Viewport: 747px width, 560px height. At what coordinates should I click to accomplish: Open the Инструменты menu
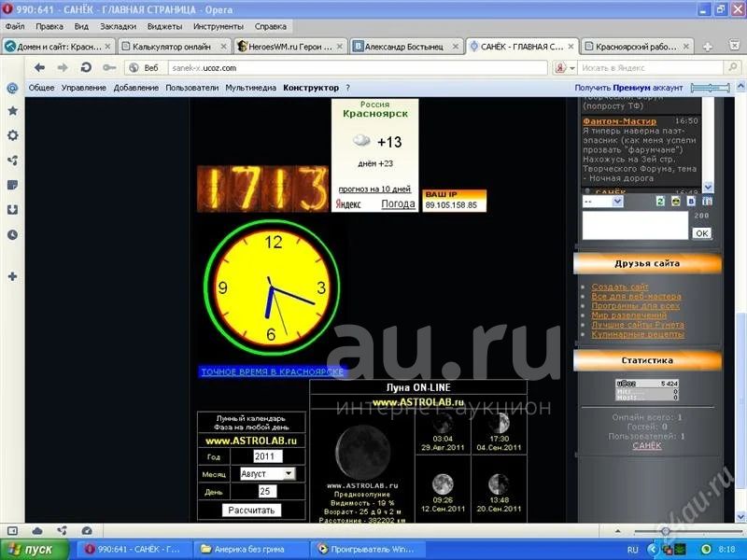218,27
